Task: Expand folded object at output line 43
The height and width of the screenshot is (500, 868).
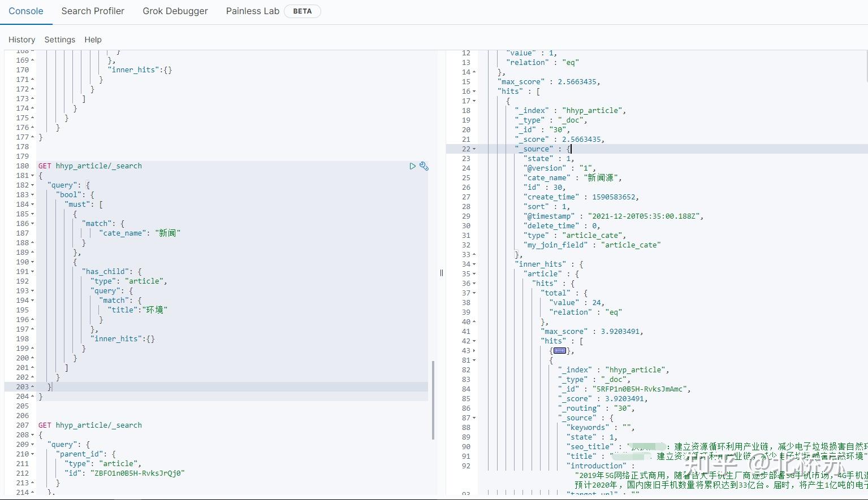Action: tap(474, 351)
